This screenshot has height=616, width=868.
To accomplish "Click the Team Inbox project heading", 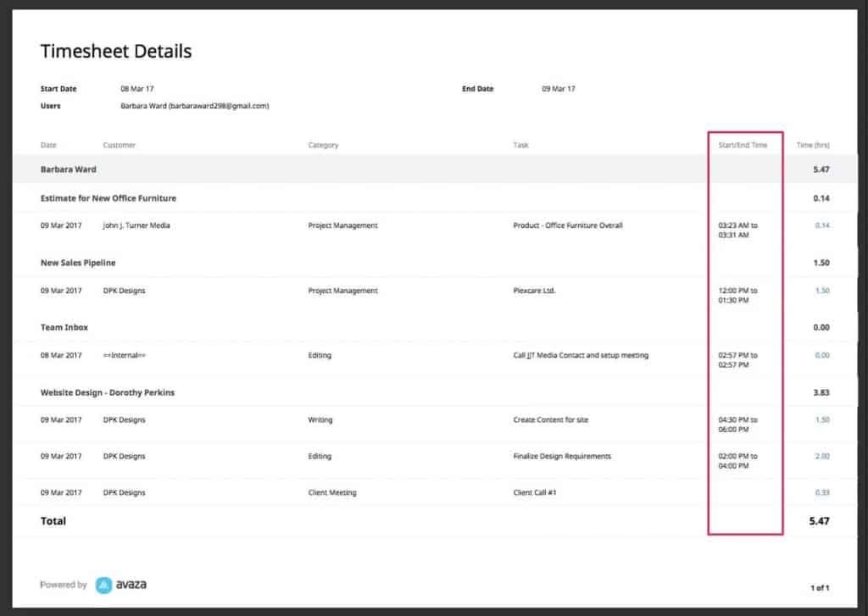I will 64,327.
